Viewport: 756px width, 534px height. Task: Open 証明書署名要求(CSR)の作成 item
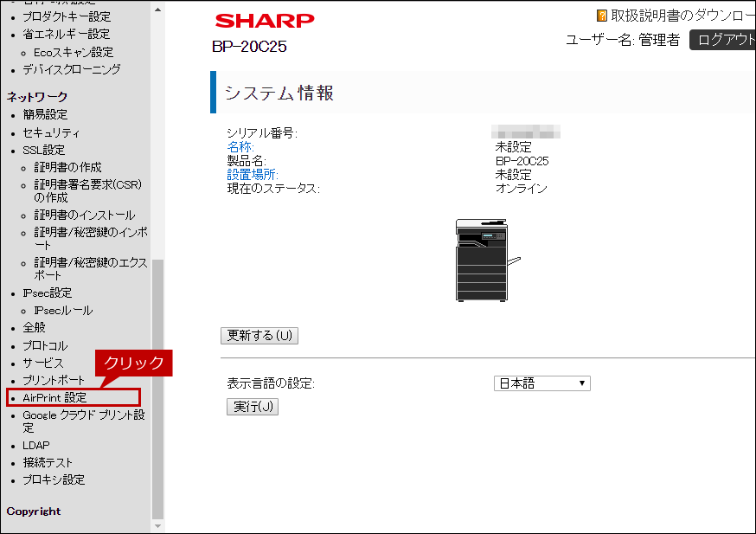(87, 191)
